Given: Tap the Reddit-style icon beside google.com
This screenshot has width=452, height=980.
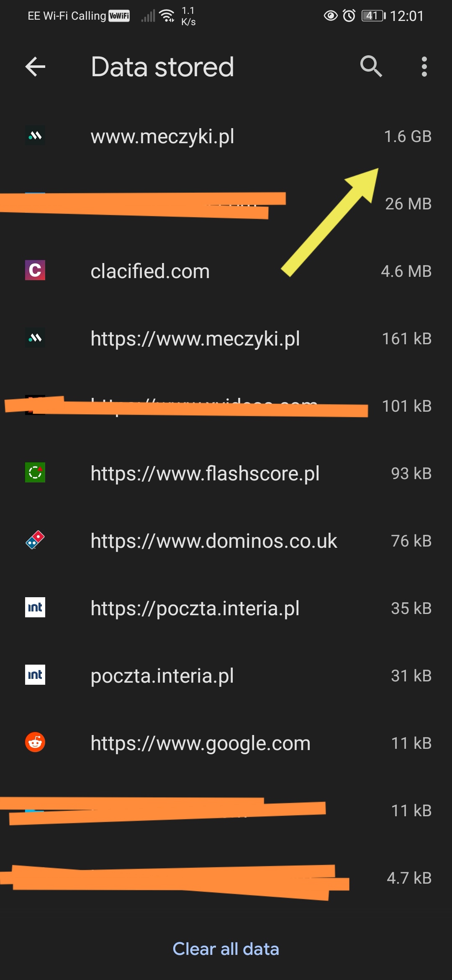Looking at the screenshot, I should [35, 743].
